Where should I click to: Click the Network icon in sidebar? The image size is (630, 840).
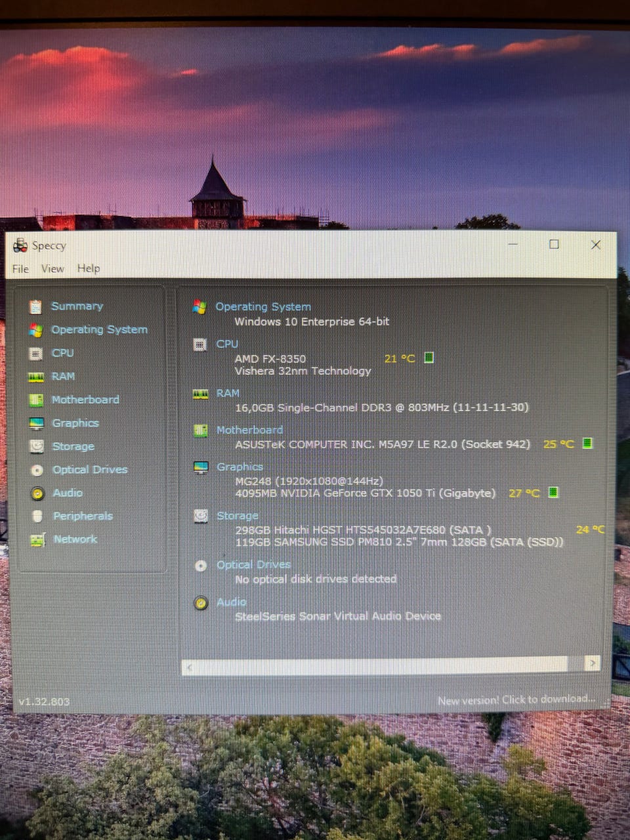(x=37, y=540)
